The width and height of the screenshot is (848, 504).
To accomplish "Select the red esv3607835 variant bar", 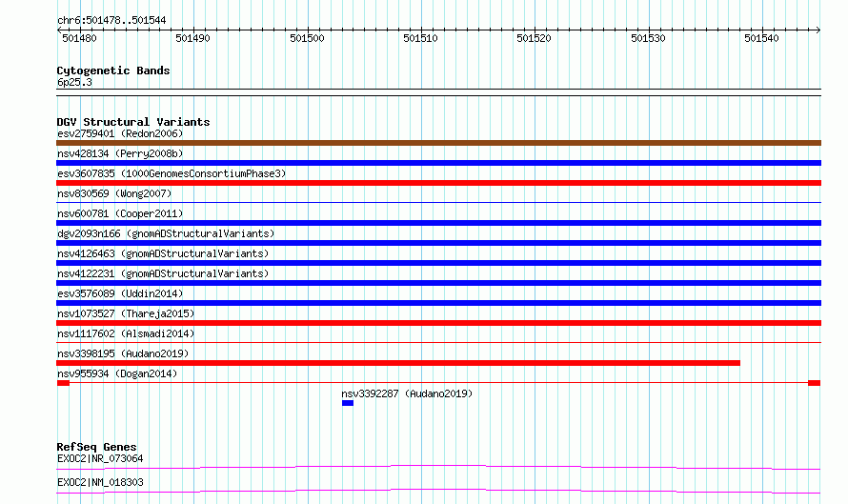I will [x=438, y=183].
